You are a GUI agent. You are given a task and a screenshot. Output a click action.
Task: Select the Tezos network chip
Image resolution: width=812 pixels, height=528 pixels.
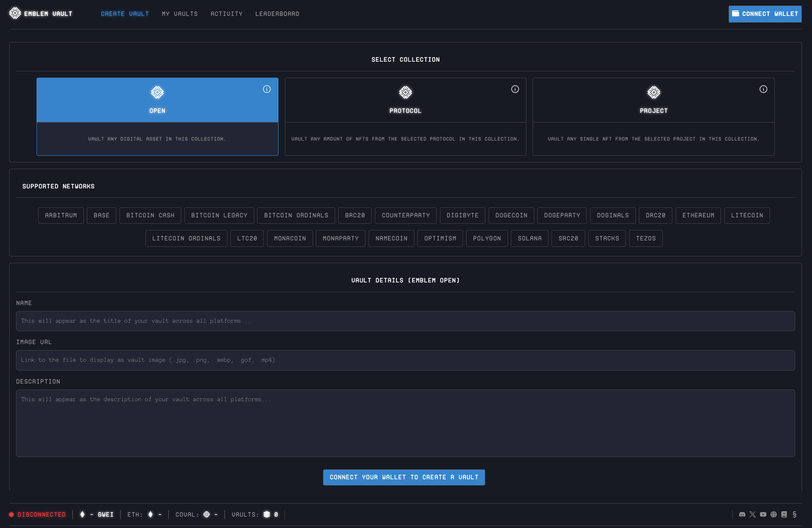(646, 238)
